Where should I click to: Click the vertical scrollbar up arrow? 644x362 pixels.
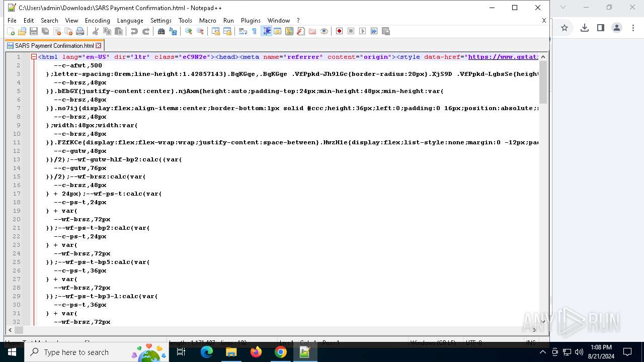coord(543,57)
